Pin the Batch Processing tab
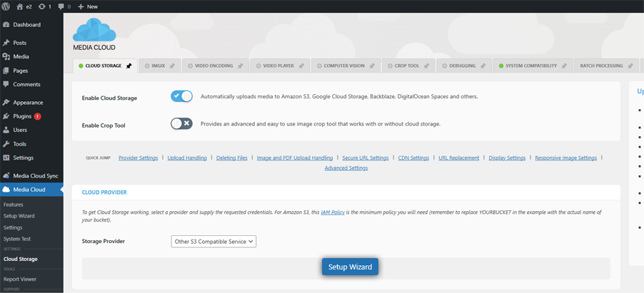Image resolution: width=644 pixels, height=293 pixels. [630, 66]
